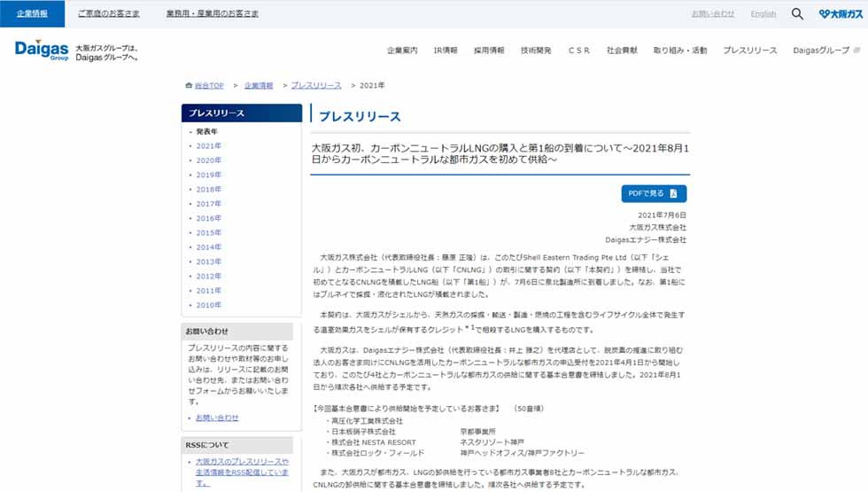Select the 企業情報 top tab
Screen dimensions: 868x492
(32, 13)
